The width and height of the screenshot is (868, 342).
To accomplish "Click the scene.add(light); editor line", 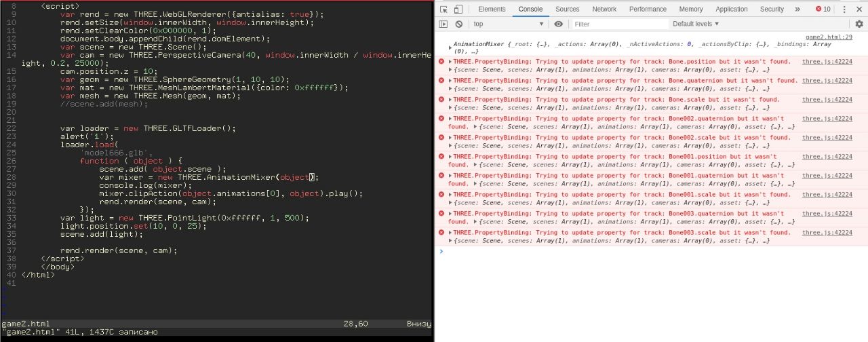I will point(102,234).
